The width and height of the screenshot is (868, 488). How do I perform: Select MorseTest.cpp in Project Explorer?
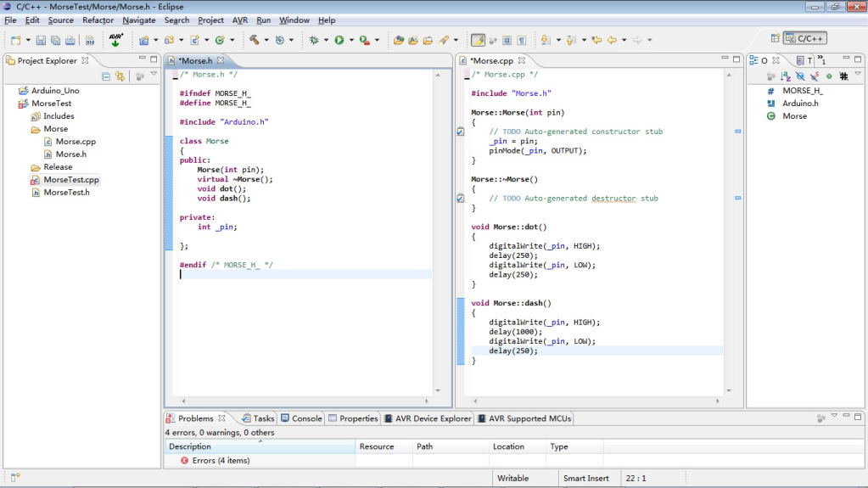[71, 180]
